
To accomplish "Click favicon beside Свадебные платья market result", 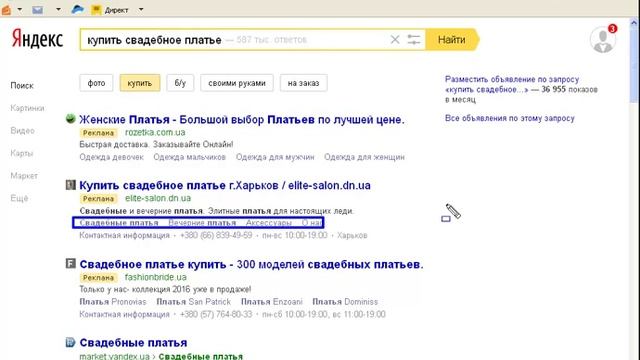I will click(71, 342).
